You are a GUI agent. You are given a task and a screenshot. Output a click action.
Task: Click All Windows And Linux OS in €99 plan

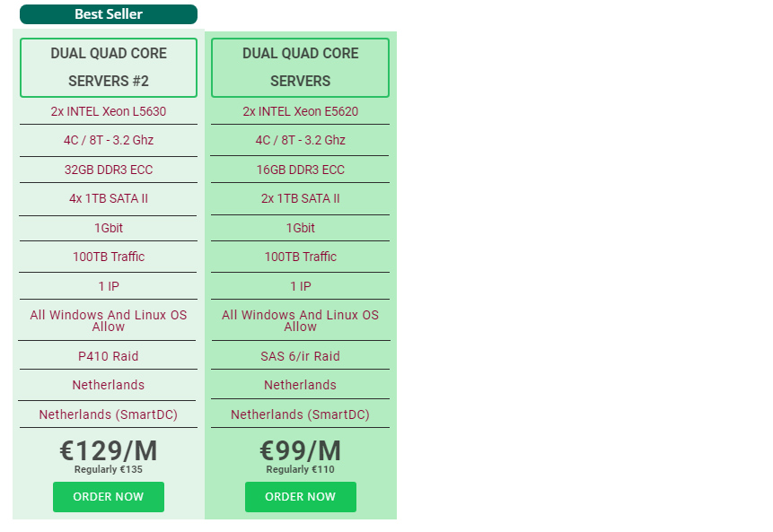(300, 320)
